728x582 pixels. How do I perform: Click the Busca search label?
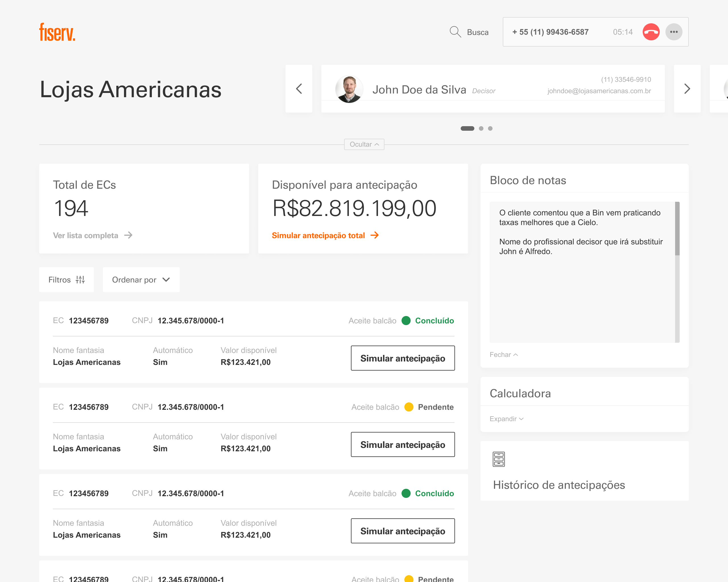pos(477,32)
